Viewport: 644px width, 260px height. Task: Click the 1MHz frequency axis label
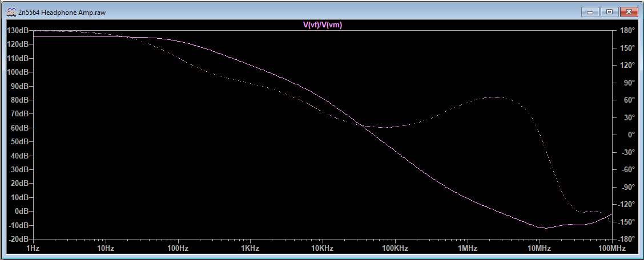pyautogui.click(x=468, y=249)
